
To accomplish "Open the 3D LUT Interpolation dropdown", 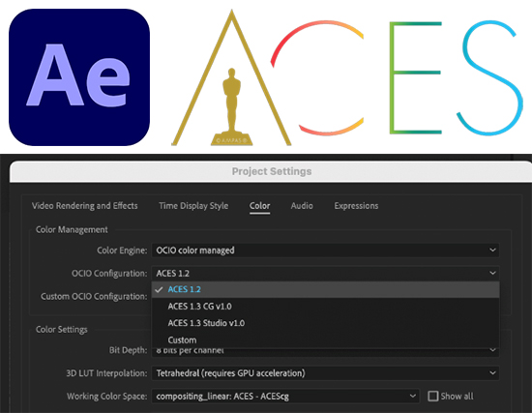I will point(325,373).
